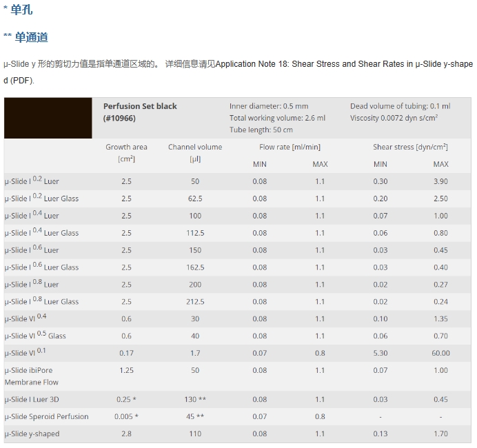Select the Perfusion Set black (#10966) title
477x448 pixels.
pos(140,112)
